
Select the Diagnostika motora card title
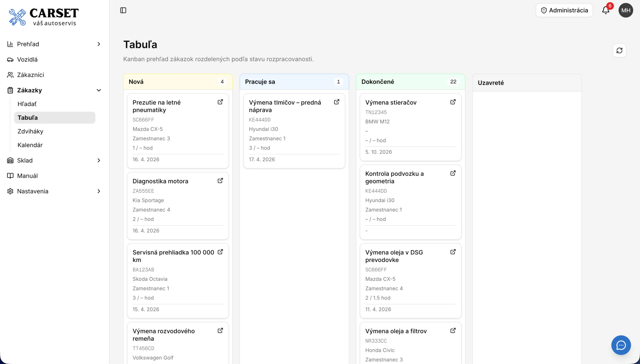click(x=160, y=181)
